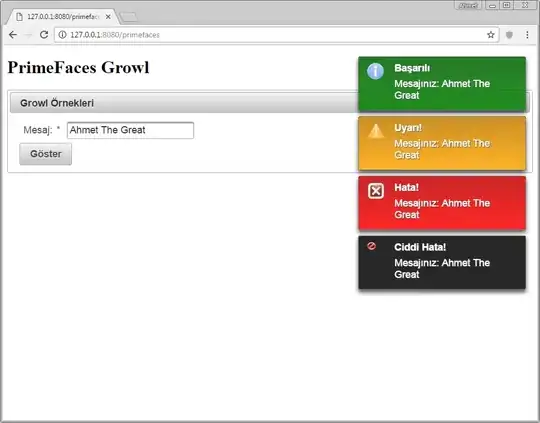Click the black Ciddi Hata! notification
This screenshot has height=423, width=540.
coord(442,262)
